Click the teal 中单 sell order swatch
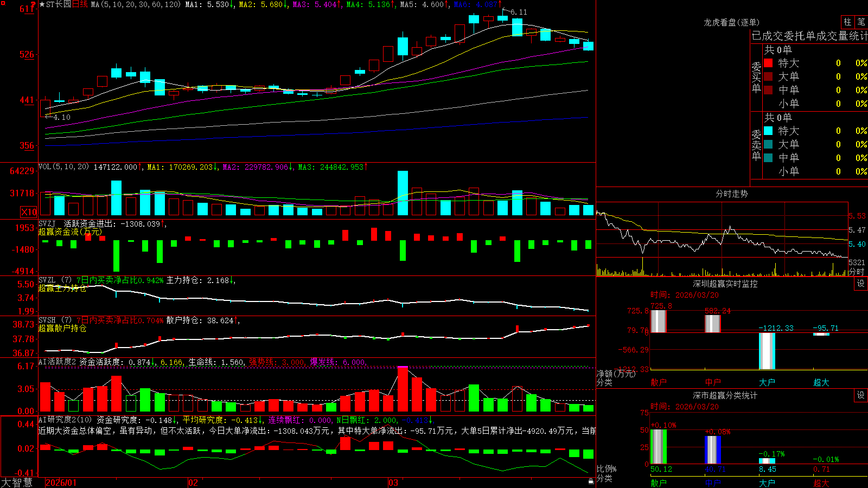The height and width of the screenshot is (488, 868). [x=768, y=158]
